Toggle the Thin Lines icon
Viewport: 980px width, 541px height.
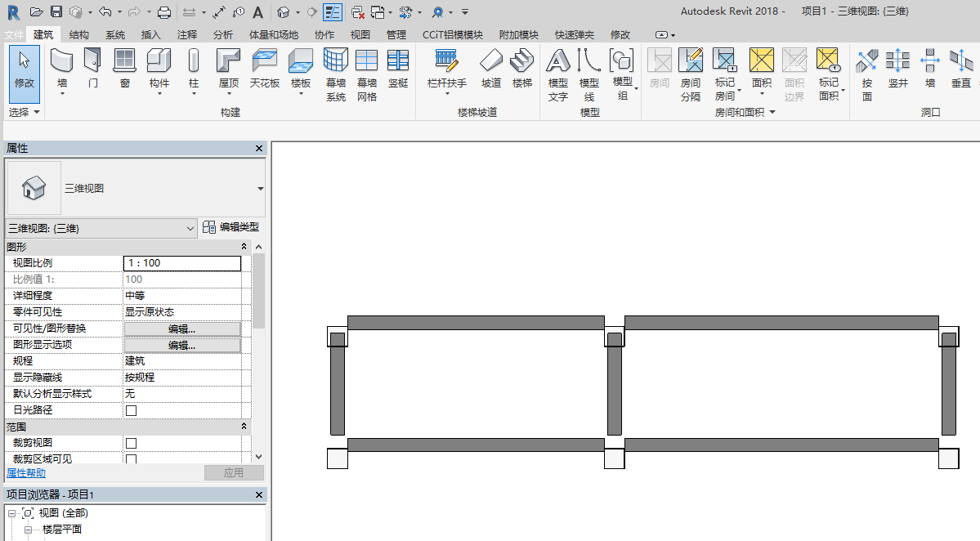tap(333, 12)
